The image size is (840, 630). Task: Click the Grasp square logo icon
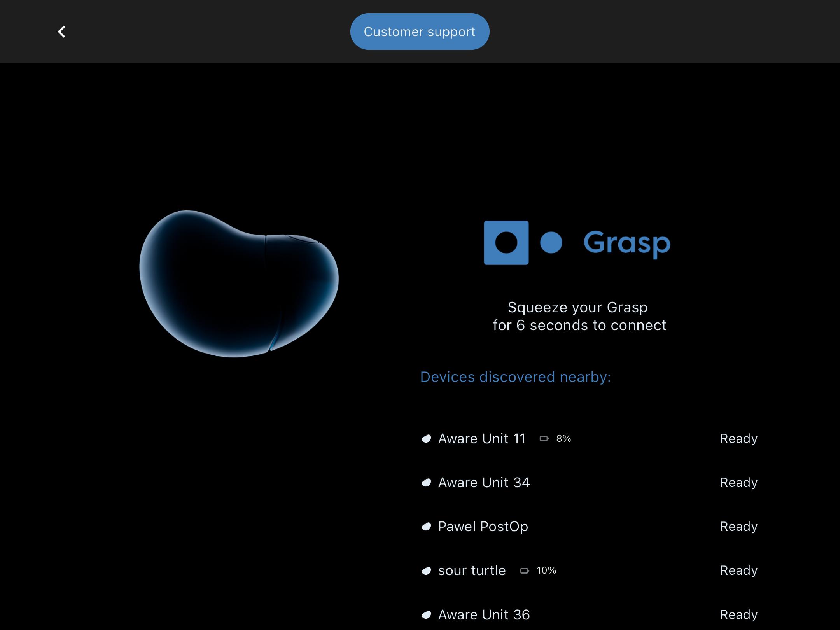pos(506,243)
